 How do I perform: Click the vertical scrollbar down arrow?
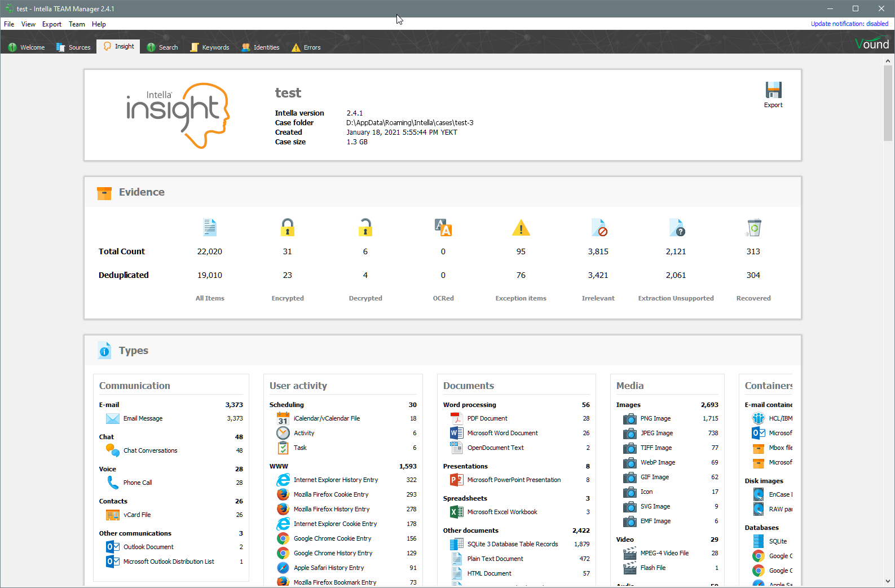[888, 581]
